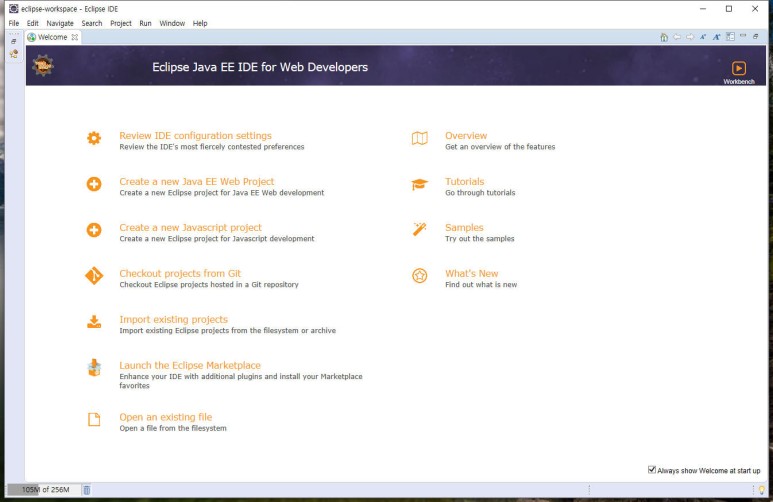773x502 pixels.
Task: Open the Samples link
Action: [464, 227]
